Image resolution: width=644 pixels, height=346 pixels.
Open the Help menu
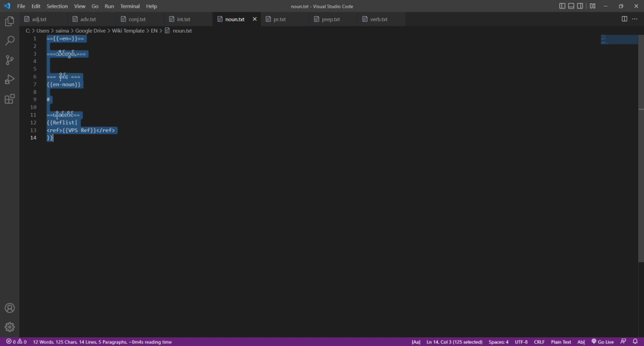[x=151, y=6]
